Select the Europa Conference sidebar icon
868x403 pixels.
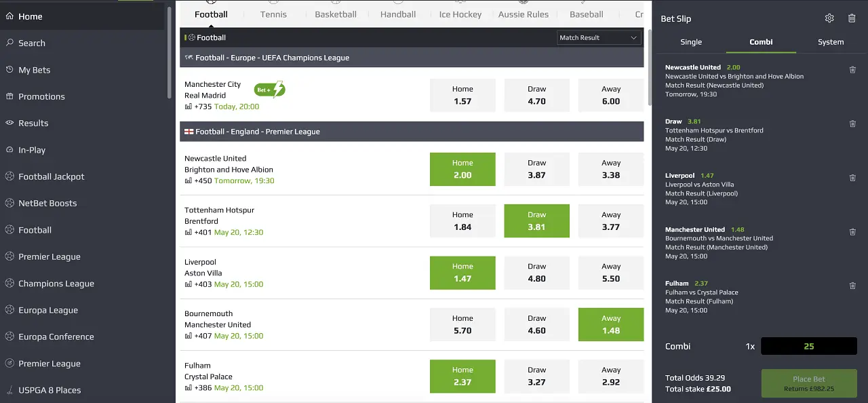coord(9,337)
